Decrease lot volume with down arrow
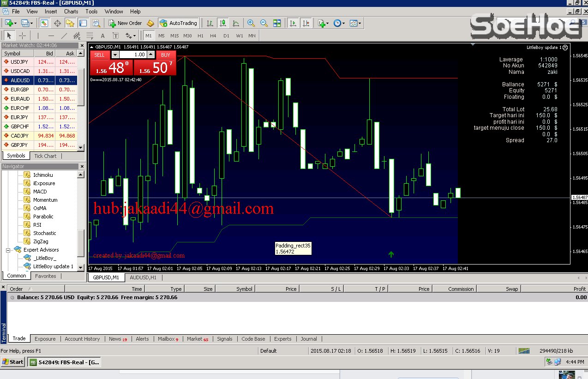The height and width of the screenshot is (379, 588). 115,55
